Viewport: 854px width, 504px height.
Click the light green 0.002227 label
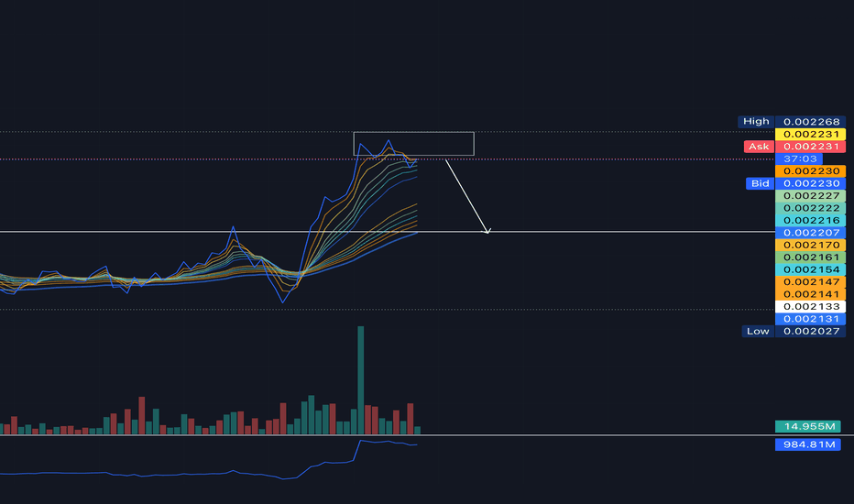pos(810,195)
